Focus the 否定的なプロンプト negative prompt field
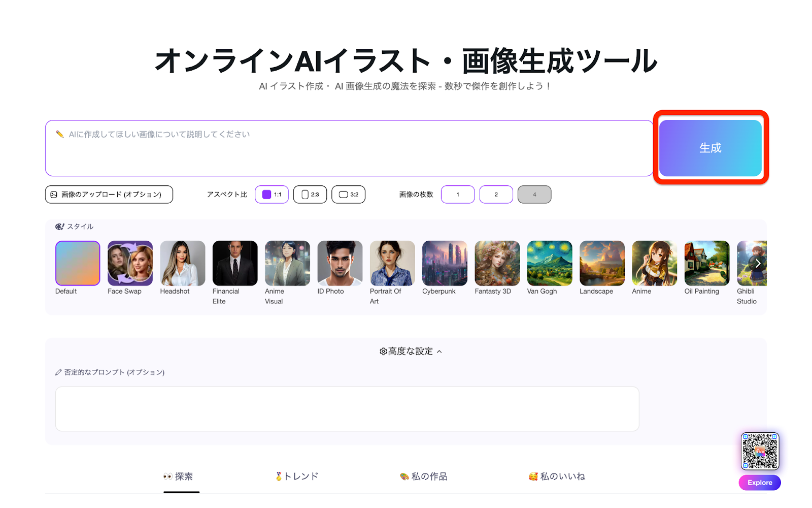The image size is (812, 508). click(x=347, y=409)
